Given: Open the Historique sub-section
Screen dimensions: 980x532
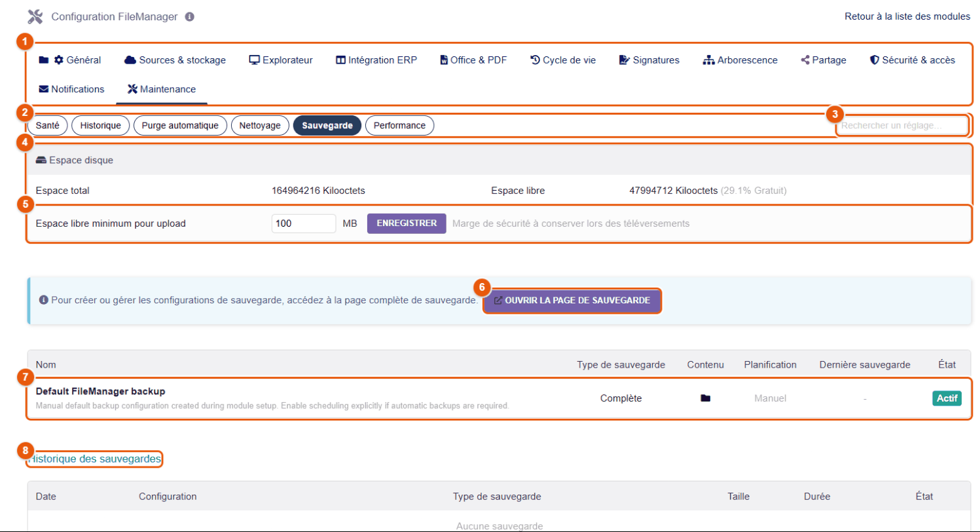Looking at the screenshot, I should [100, 125].
